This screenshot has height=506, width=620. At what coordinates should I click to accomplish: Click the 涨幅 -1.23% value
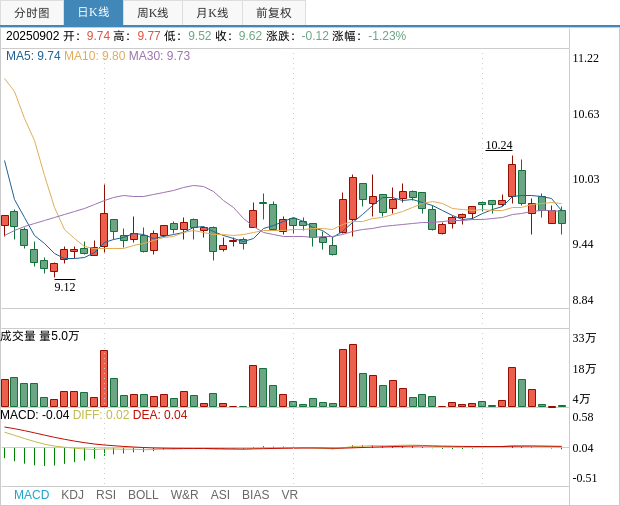[387, 36]
